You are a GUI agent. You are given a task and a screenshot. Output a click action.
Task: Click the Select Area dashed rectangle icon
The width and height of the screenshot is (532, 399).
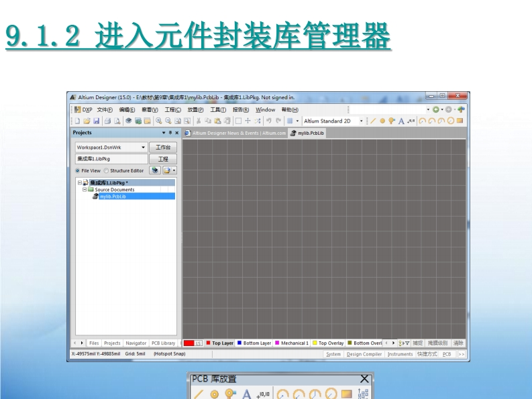click(238, 121)
